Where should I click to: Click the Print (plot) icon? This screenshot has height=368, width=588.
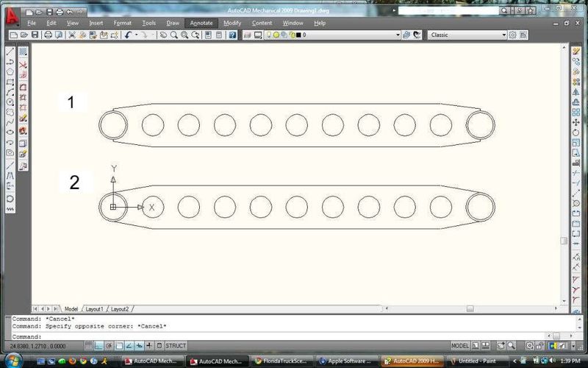coord(48,35)
